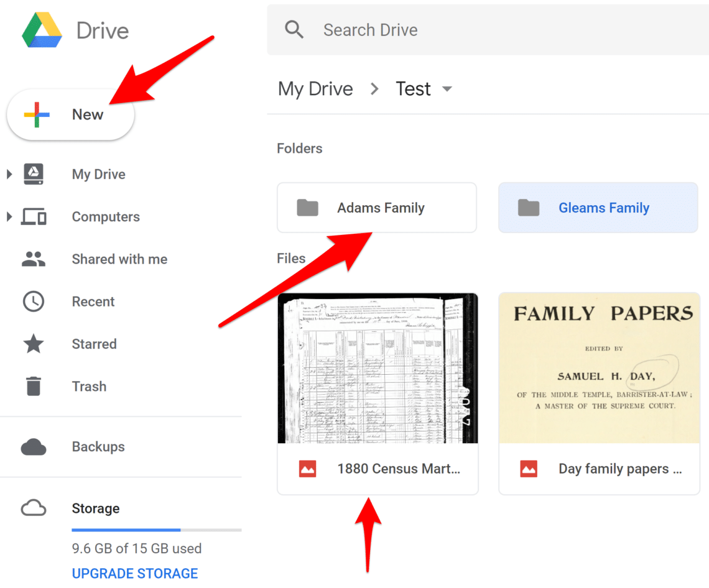Open Trash via the bin icon

33,386
